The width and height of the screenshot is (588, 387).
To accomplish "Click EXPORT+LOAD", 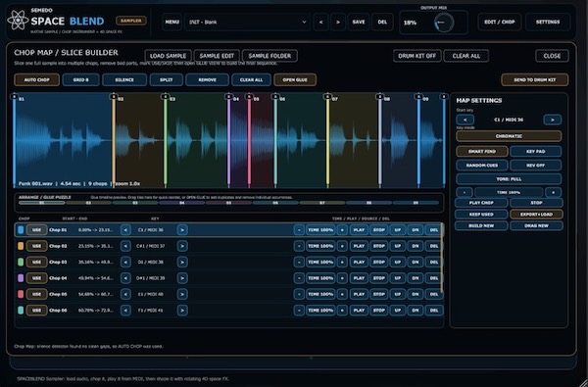I will point(536,215).
